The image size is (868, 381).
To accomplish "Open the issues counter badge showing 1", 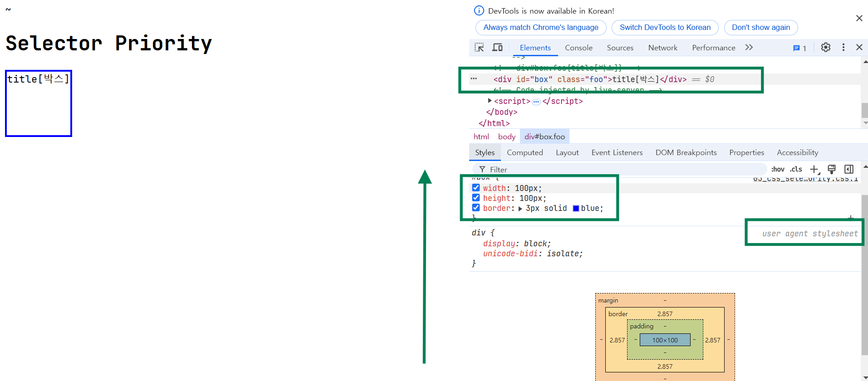I will (799, 48).
